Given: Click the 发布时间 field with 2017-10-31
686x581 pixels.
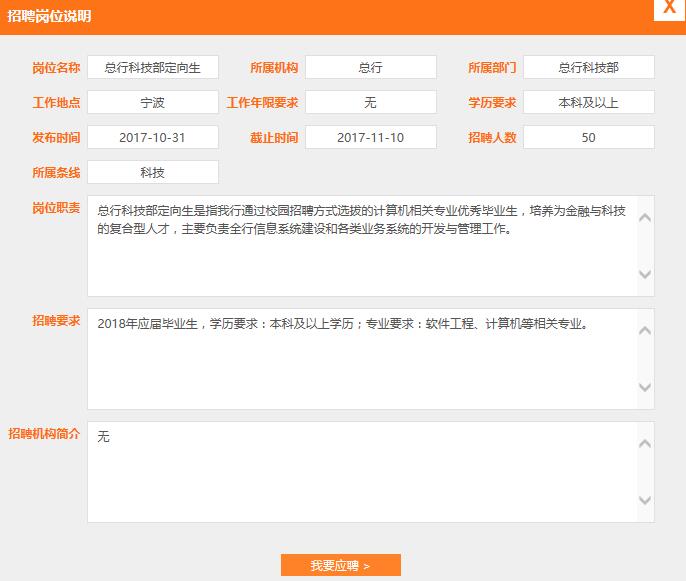Looking at the screenshot, I should point(153,137).
